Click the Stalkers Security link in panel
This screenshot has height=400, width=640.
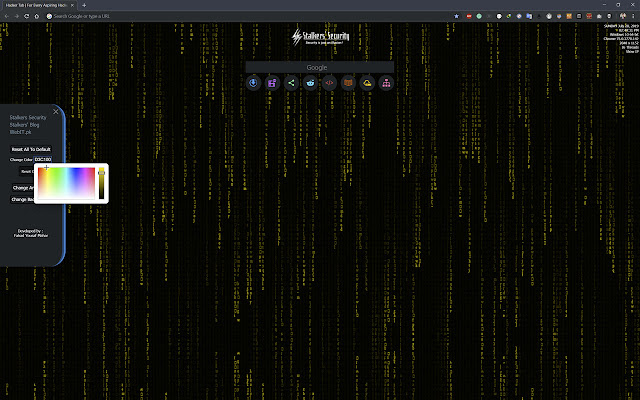pyautogui.click(x=28, y=118)
